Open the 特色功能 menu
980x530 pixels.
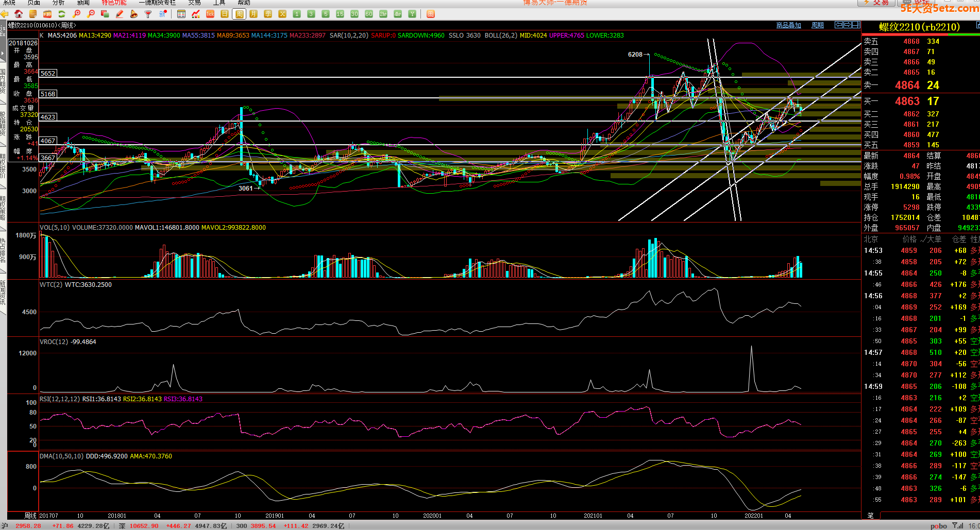click(x=114, y=3)
